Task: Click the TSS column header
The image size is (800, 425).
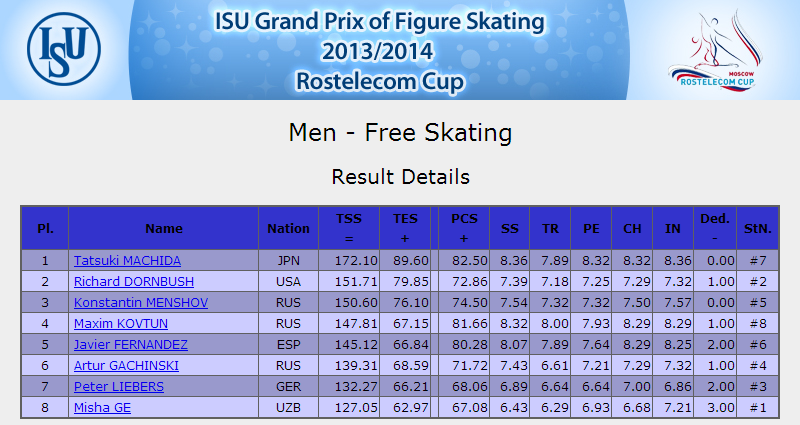Action: (349, 228)
